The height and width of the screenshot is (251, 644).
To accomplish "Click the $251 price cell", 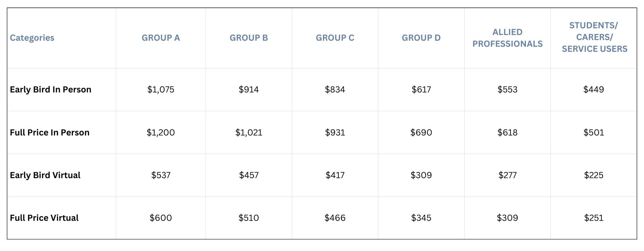I will coord(593,218).
